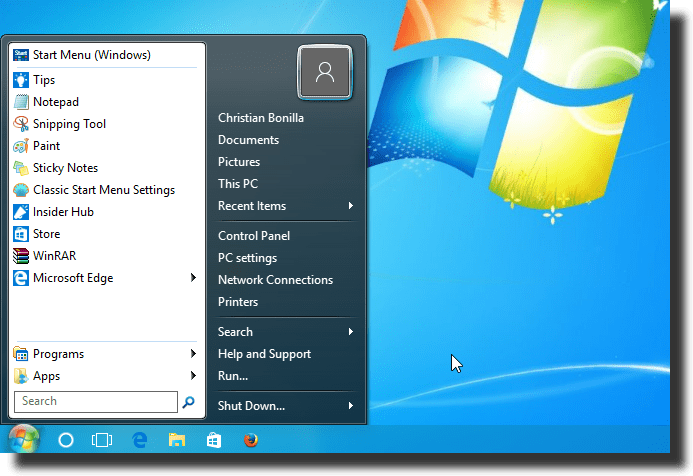Click inside the Search input box
Screen dimensions: 693x476
pyautogui.click(x=96, y=402)
